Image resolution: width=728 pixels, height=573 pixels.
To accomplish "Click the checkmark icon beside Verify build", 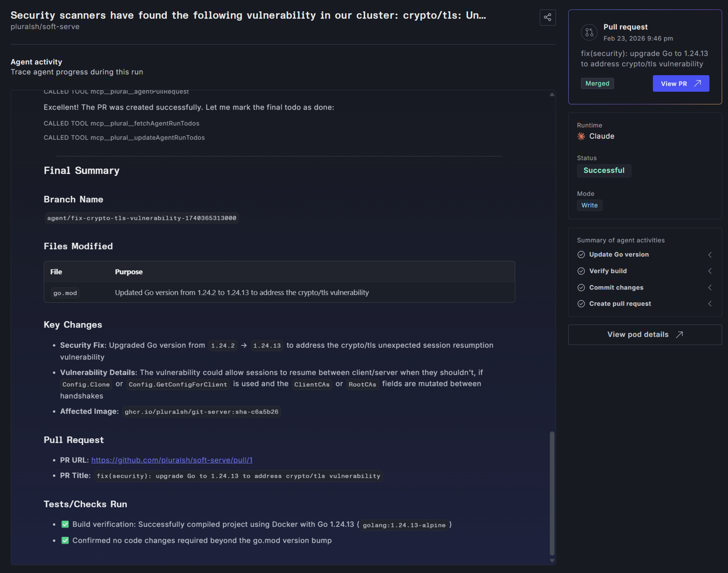I will (x=581, y=271).
